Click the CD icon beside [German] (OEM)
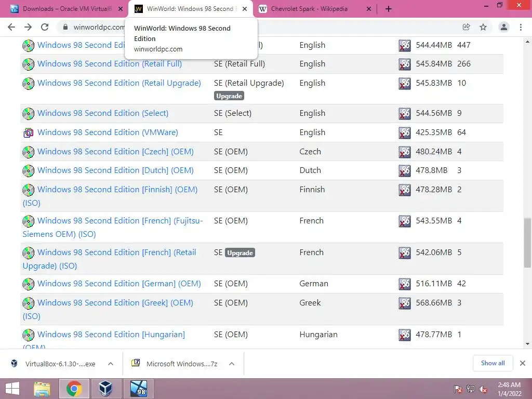Viewport: 532px width, 399px height. point(28,284)
